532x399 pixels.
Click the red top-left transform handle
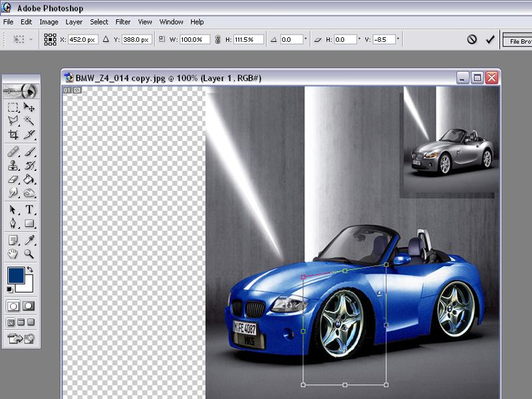point(303,277)
